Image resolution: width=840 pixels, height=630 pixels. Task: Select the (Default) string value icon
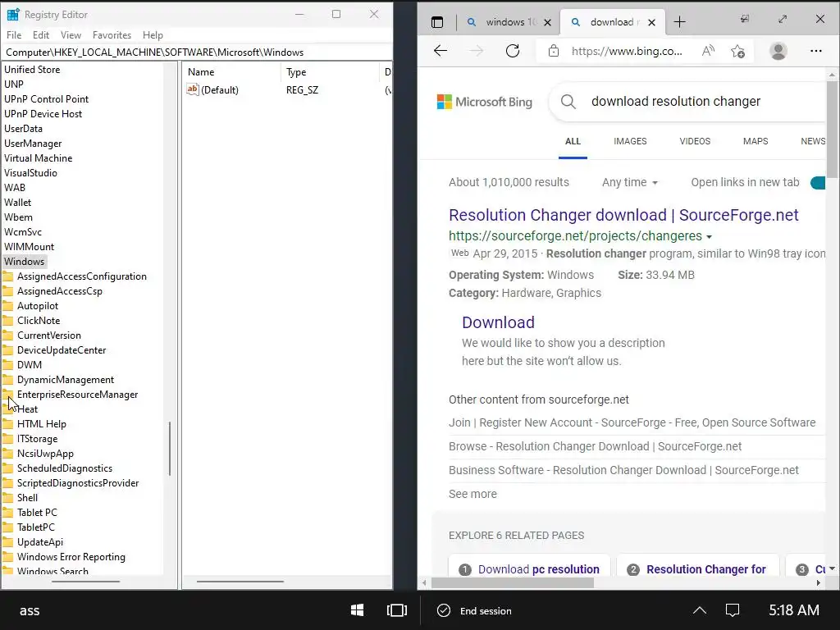[x=192, y=89]
